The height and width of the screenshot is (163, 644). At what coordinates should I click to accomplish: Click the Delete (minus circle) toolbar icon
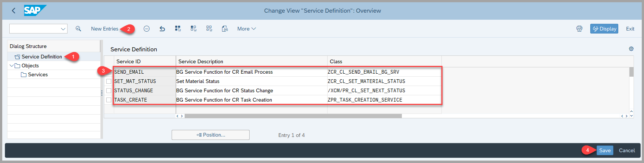pos(147,29)
